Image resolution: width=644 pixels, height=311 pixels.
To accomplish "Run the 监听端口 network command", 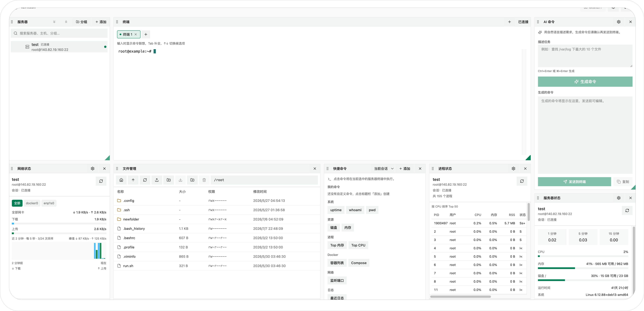I will pyautogui.click(x=337, y=281).
